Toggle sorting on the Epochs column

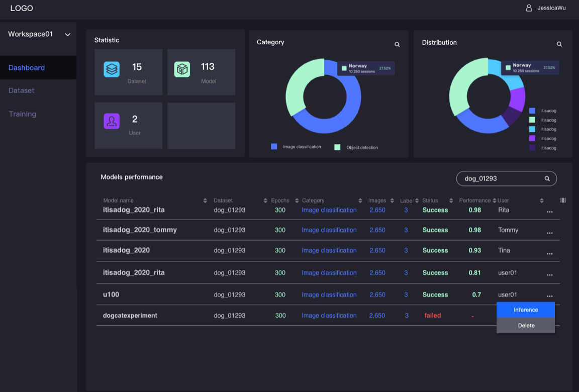click(297, 201)
